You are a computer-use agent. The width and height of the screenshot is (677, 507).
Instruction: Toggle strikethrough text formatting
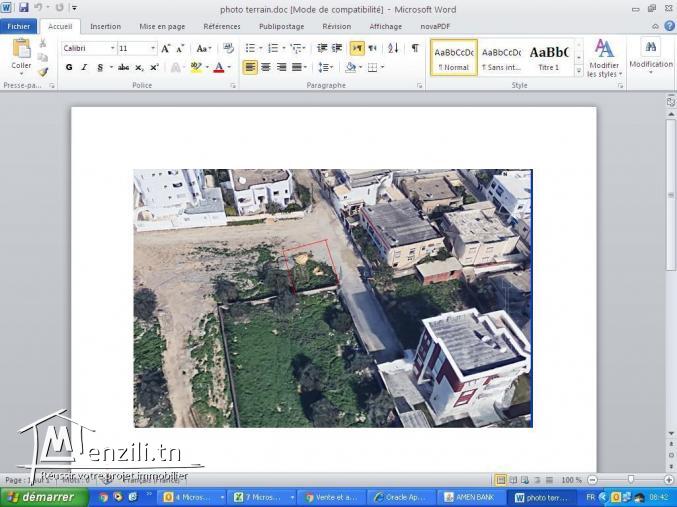[x=123, y=67]
